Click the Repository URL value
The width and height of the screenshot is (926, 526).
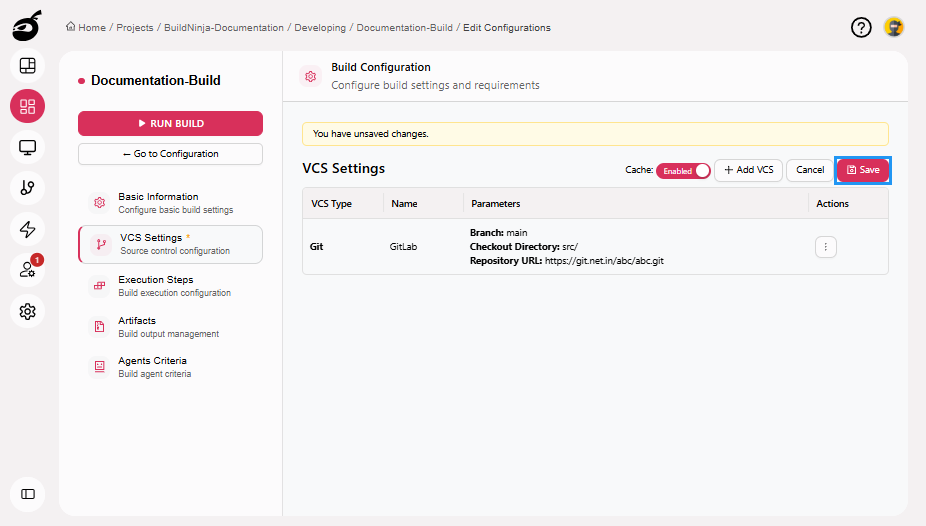tap(604, 261)
